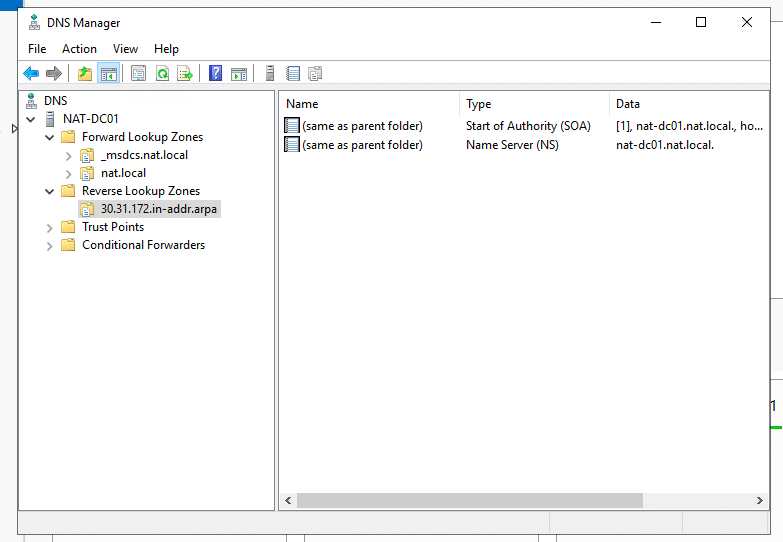Select the Name Server (NS) record row
This screenshot has width=783, height=542.
coord(524,145)
